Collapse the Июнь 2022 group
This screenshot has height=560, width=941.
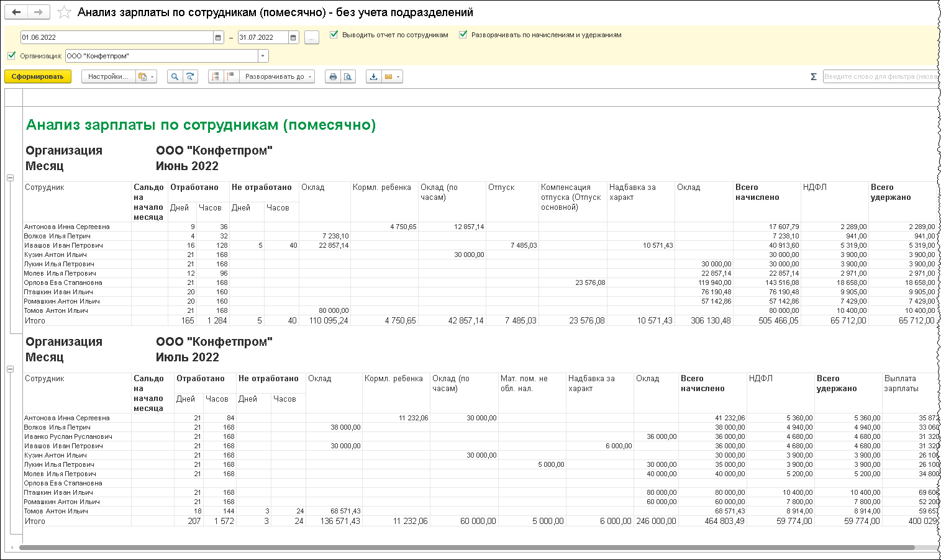coord(10,178)
